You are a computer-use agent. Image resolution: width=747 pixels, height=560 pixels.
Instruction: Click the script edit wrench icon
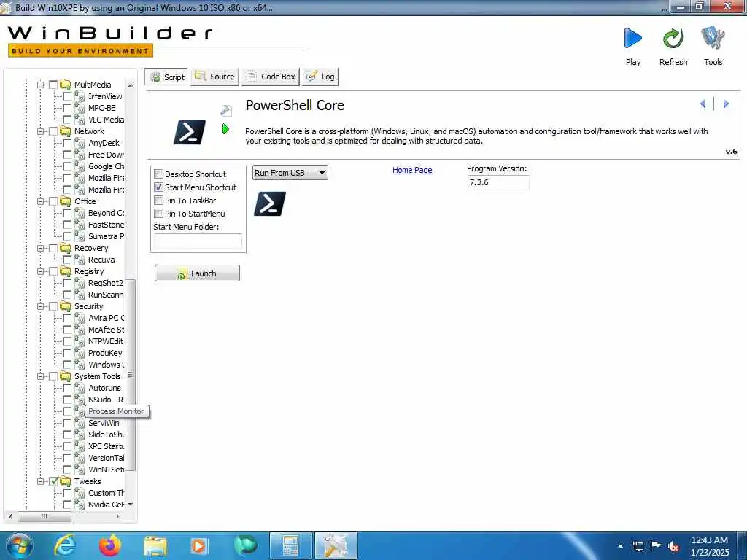[x=226, y=111]
